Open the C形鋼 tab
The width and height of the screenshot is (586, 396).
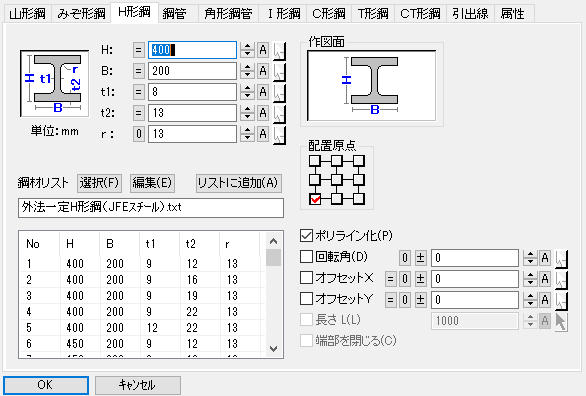[329, 14]
